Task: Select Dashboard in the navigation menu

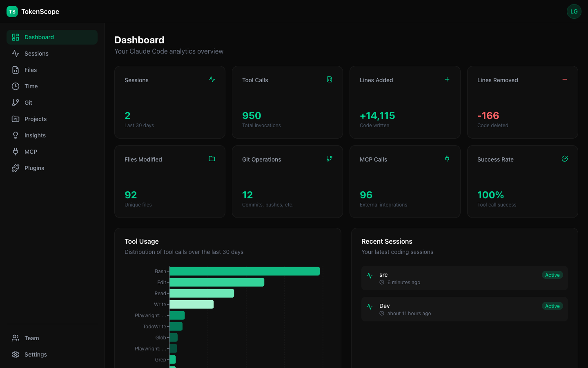Action: point(39,37)
